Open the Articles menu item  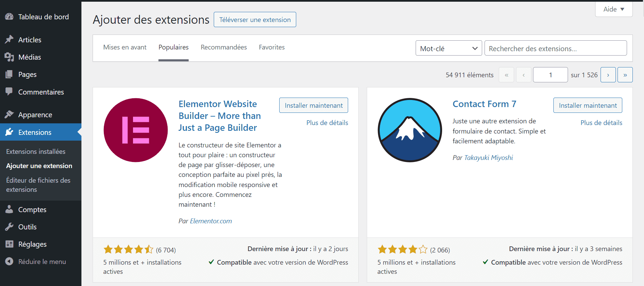coord(41,40)
